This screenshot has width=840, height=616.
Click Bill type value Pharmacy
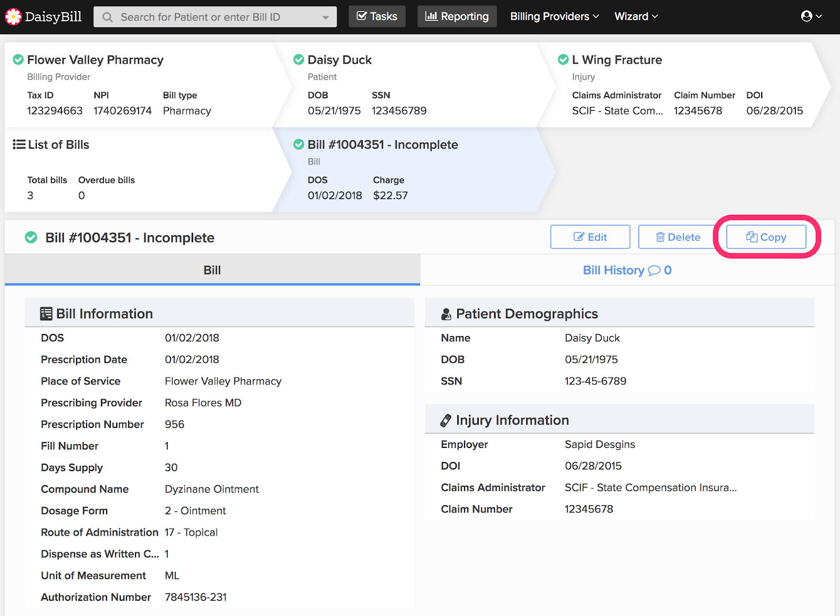[x=187, y=111]
